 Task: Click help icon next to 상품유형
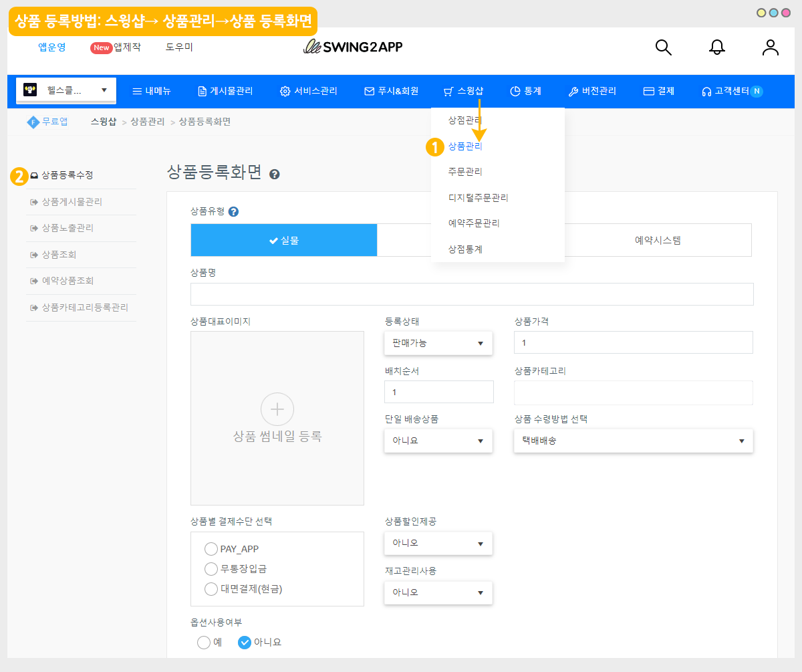tap(233, 211)
